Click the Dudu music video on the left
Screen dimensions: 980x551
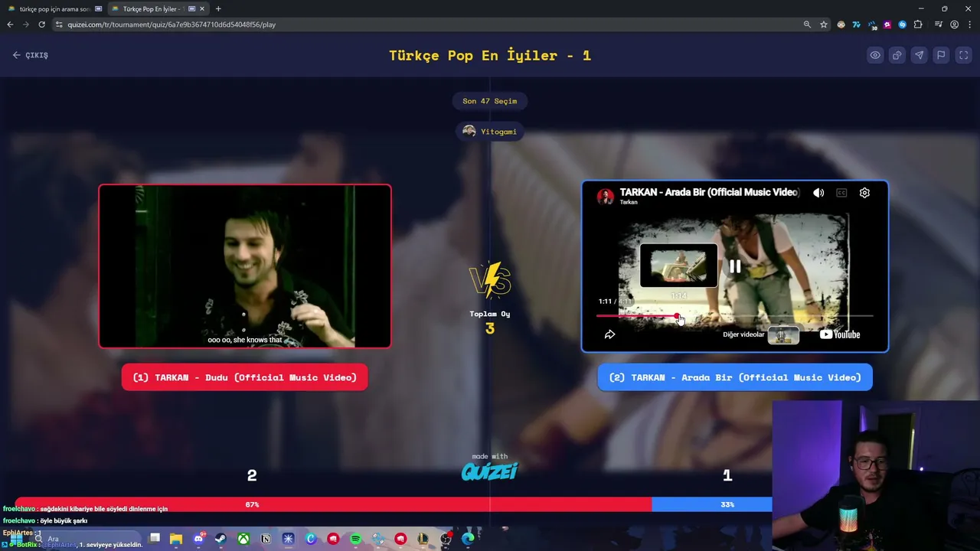tap(245, 266)
